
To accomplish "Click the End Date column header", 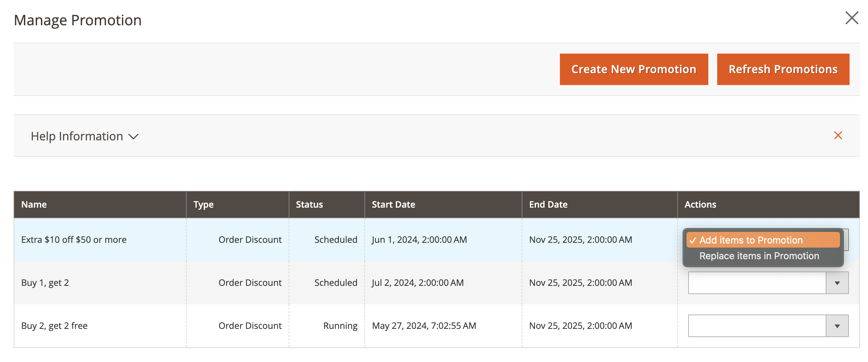I will pos(548,205).
